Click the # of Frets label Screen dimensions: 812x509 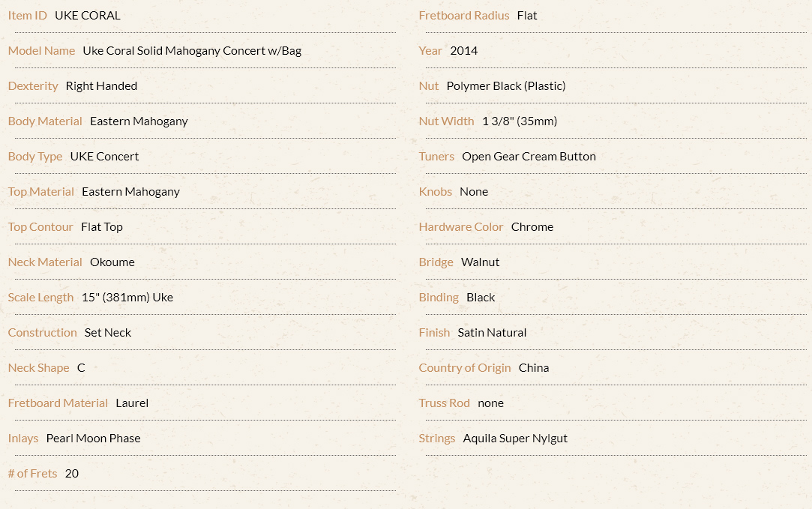pyautogui.click(x=33, y=473)
